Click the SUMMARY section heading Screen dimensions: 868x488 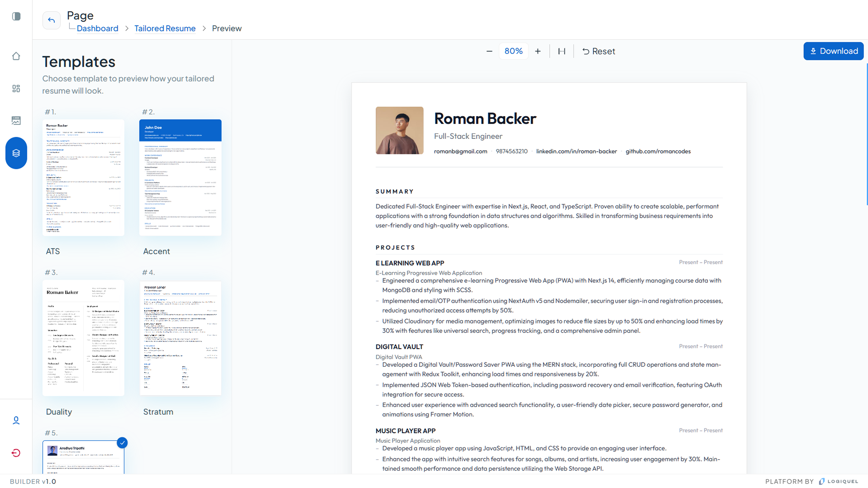point(395,191)
